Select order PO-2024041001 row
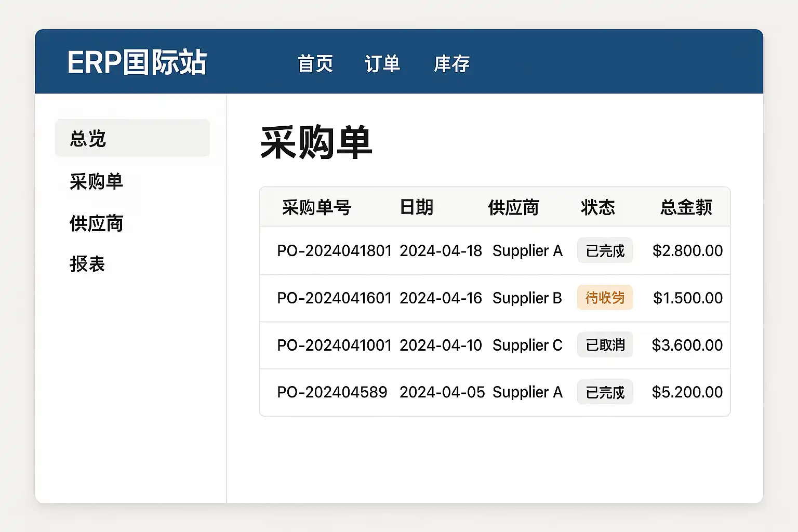This screenshot has width=798, height=532. tap(334, 345)
